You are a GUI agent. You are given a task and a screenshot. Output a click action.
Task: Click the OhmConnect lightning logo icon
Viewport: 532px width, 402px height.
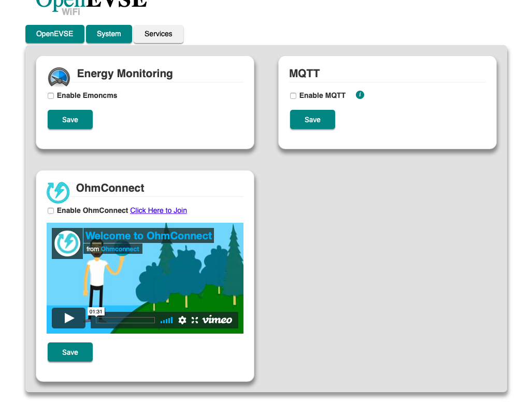click(58, 192)
